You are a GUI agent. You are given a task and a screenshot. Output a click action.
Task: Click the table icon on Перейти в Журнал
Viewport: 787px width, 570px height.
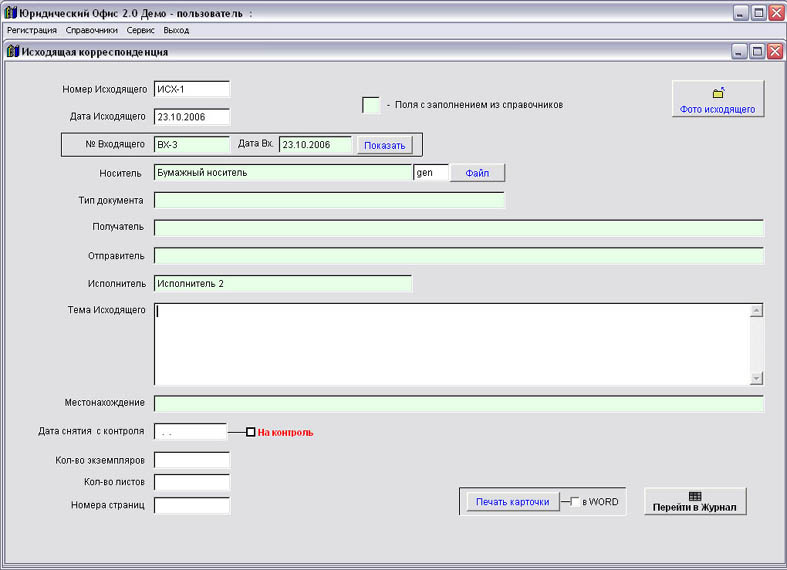(x=695, y=496)
